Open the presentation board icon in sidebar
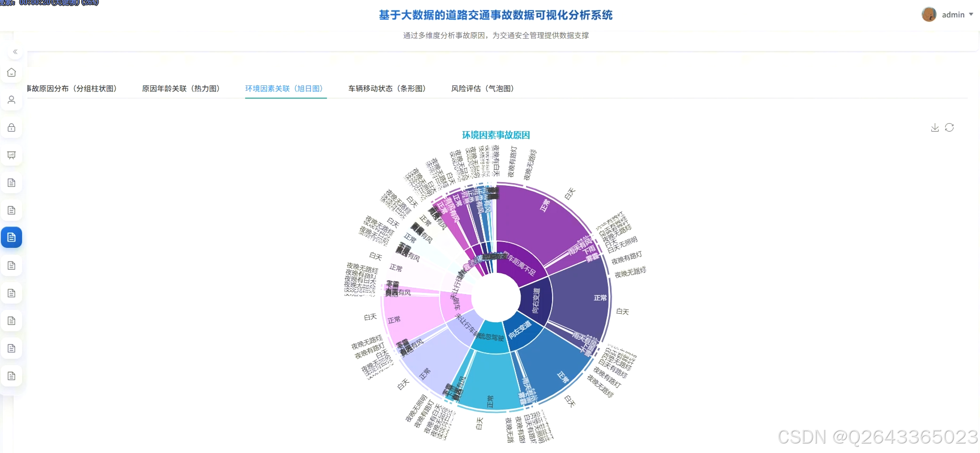 12,155
